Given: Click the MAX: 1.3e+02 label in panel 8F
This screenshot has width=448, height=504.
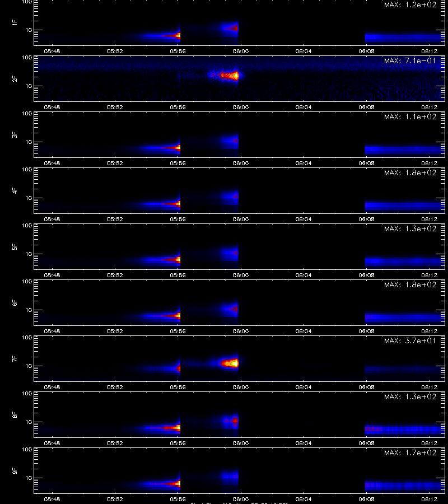Looking at the screenshot, I should click(410, 396).
